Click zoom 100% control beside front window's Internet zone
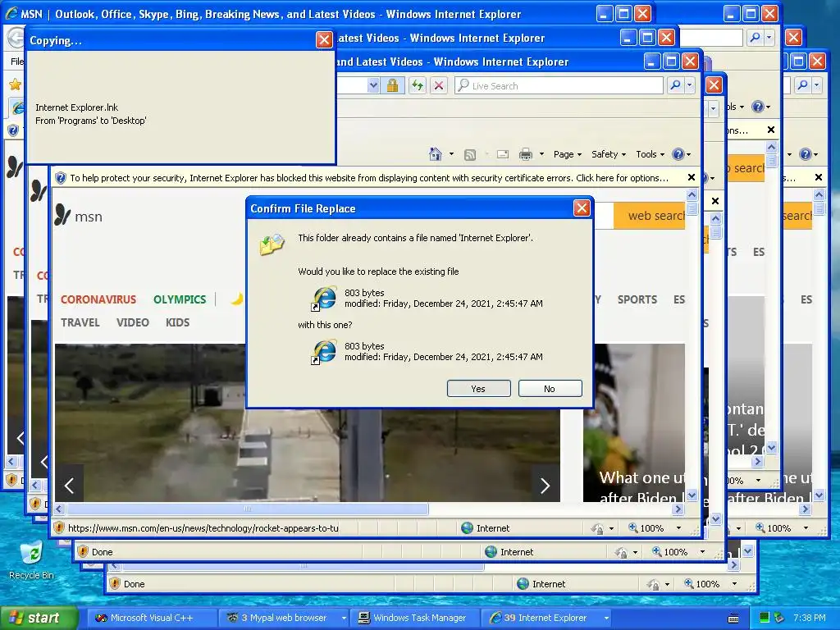840x630 pixels. tap(646, 528)
